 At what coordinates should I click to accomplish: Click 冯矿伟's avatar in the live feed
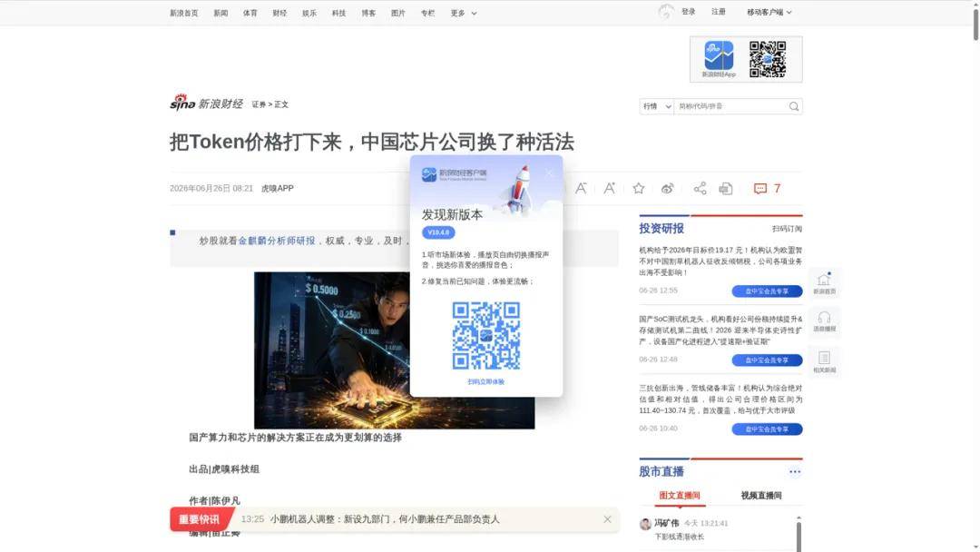pos(646,524)
